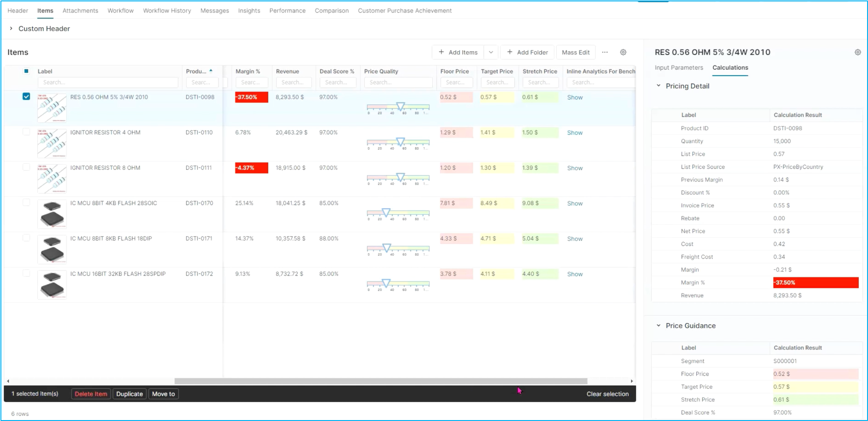868x421 pixels.
Task: Click the Mass Edit button
Action: point(576,52)
